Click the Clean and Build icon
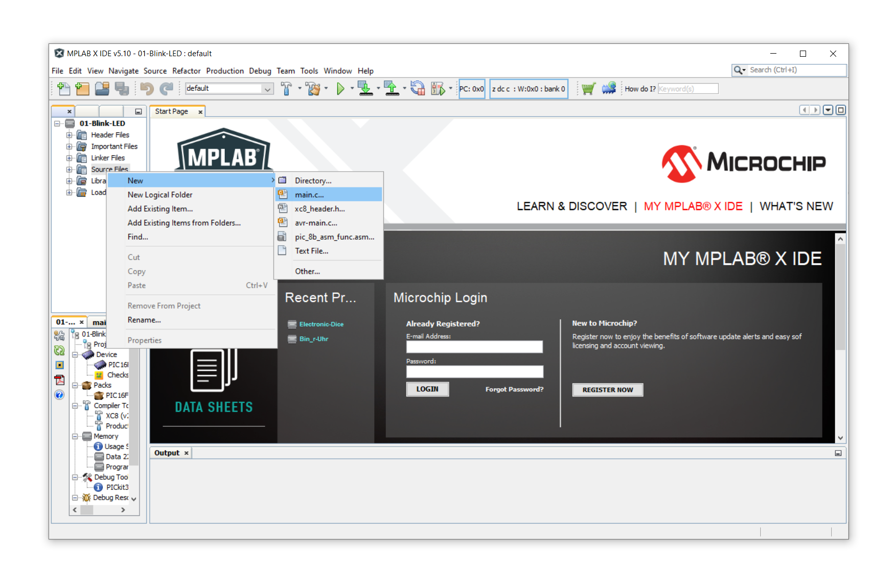 (313, 89)
